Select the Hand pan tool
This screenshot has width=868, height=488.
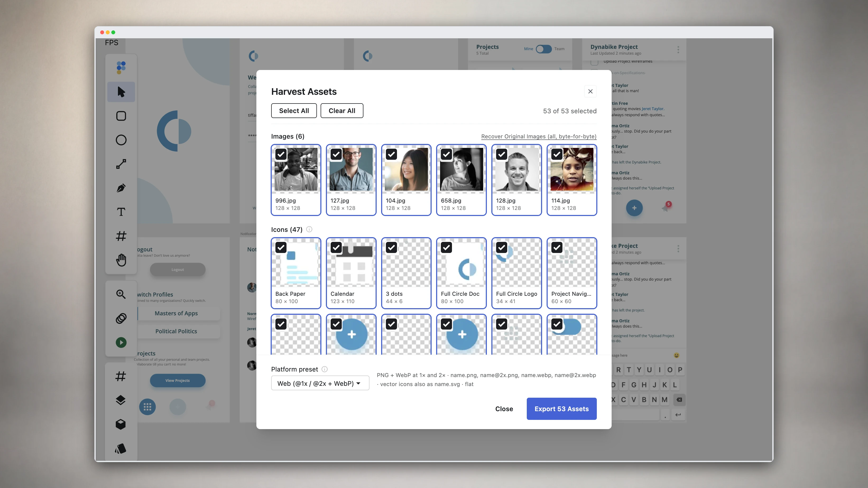click(121, 260)
